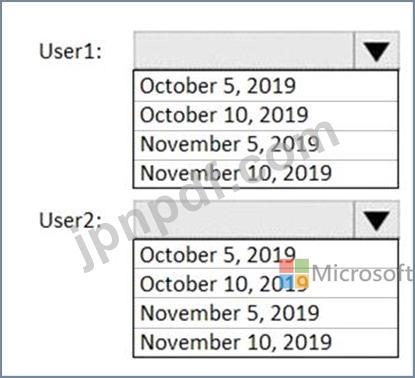Pick November 10, 2019 for User2
Screen dimensions: 415x378
266,342
